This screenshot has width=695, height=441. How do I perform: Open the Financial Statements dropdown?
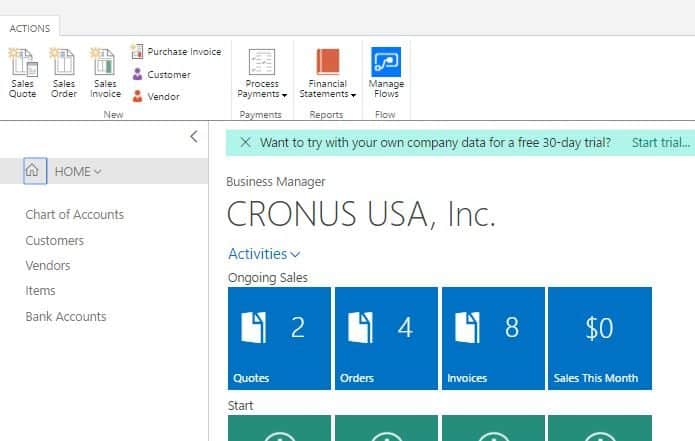(328, 74)
